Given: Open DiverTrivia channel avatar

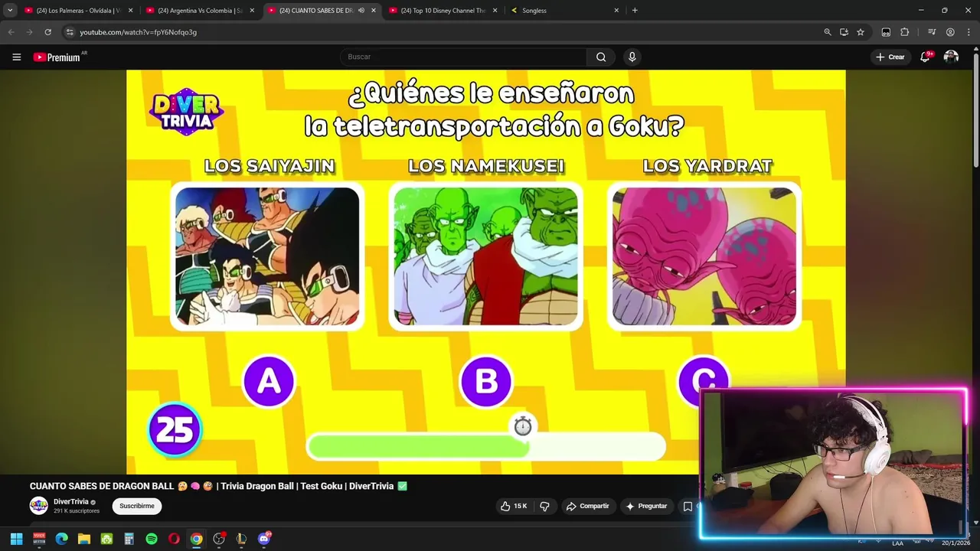Looking at the screenshot, I should [38, 506].
